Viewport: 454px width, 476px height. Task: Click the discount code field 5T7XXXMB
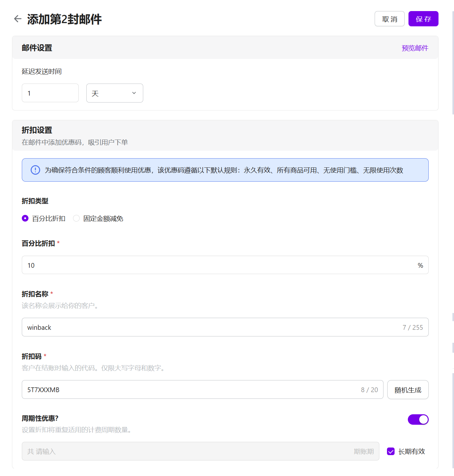[190, 390]
